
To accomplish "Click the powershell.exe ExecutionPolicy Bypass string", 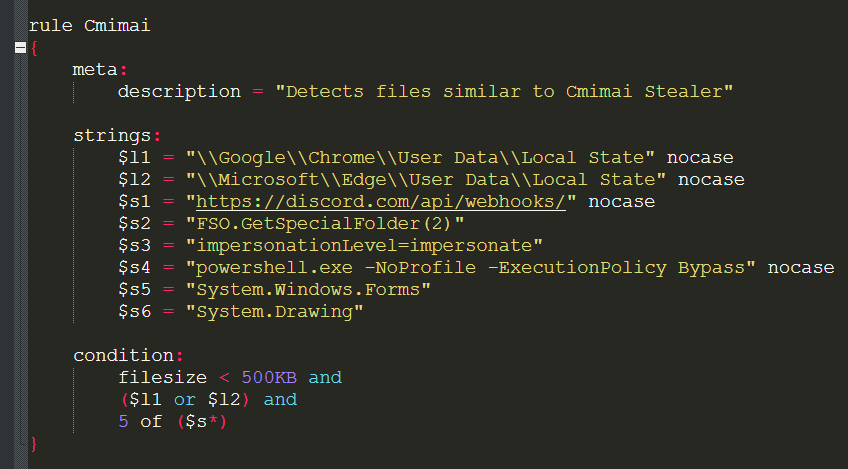I will click(471, 268).
